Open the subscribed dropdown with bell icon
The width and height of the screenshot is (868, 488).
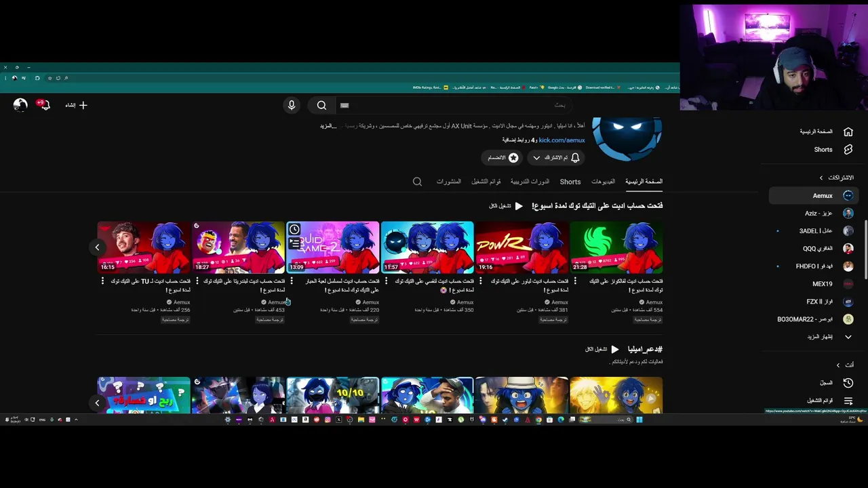pyautogui.click(x=555, y=157)
